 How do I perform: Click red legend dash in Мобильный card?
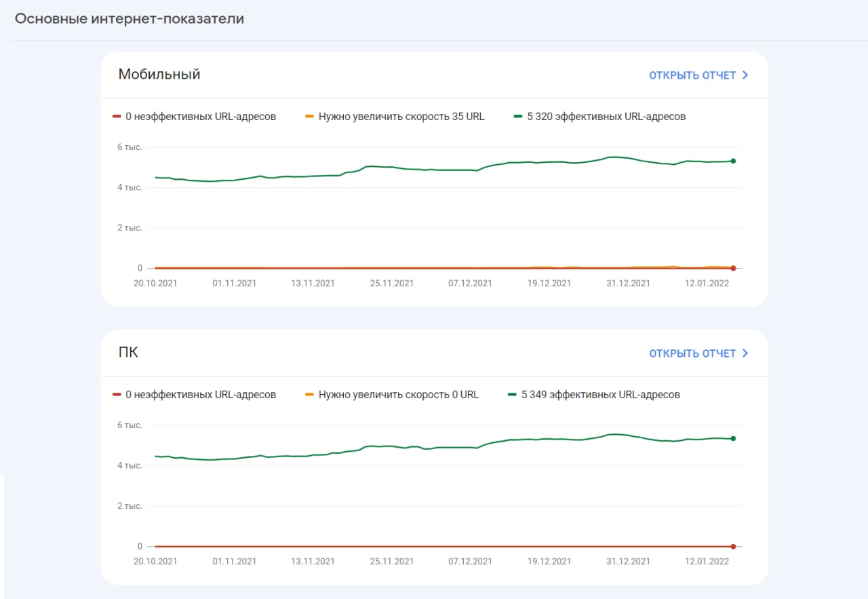coord(117,117)
